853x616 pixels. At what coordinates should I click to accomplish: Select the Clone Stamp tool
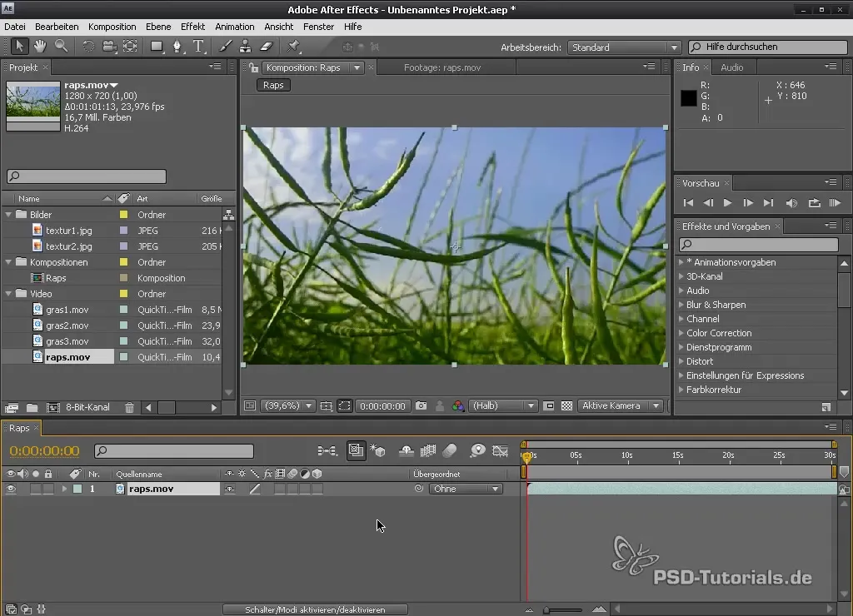click(246, 47)
